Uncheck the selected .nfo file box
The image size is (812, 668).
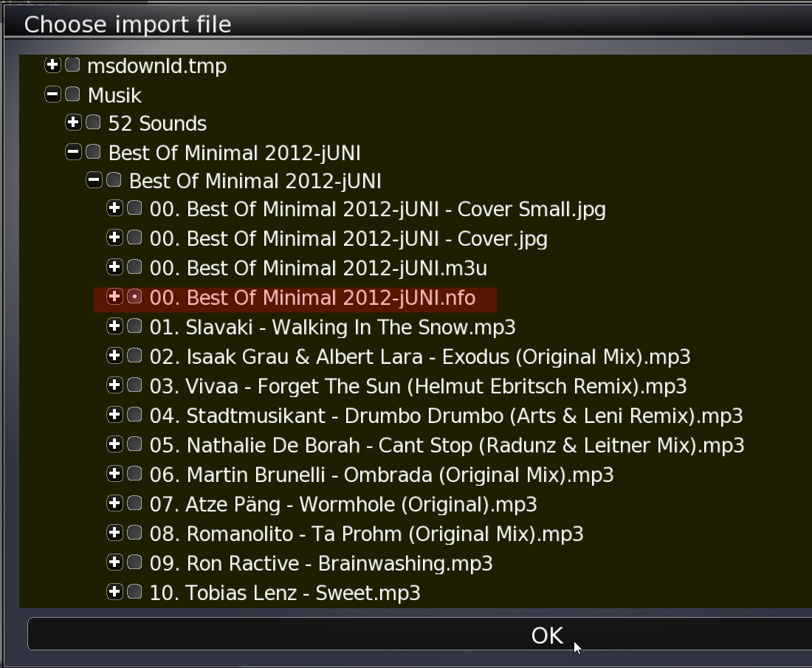pyautogui.click(x=134, y=297)
